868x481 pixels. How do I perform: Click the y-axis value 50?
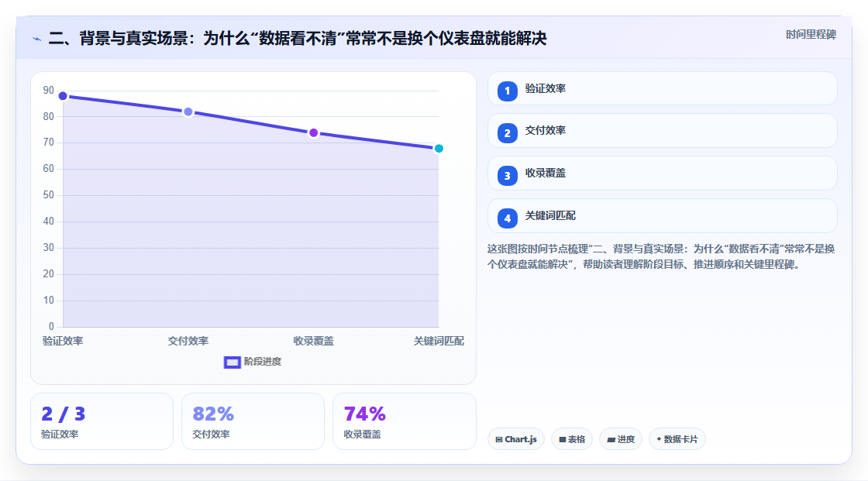point(49,195)
